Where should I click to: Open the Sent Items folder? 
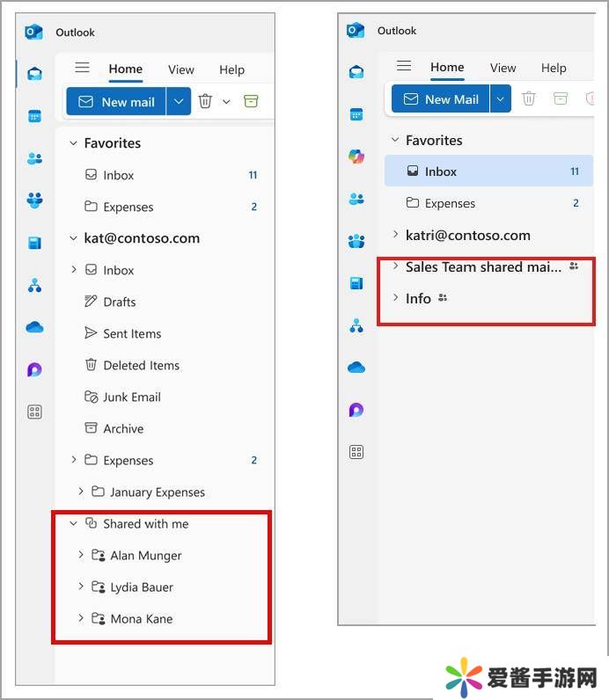[x=131, y=333]
